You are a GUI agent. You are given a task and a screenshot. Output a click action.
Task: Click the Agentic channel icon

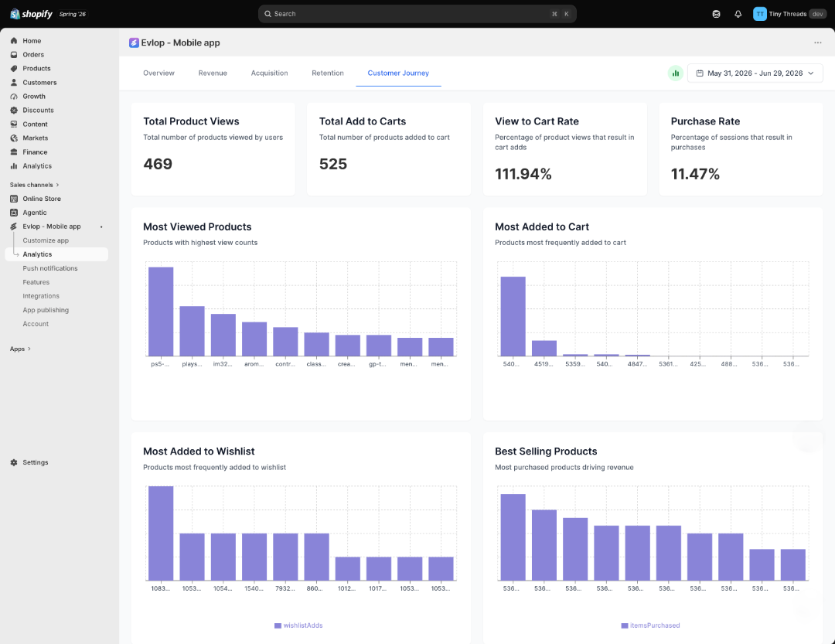(14, 213)
